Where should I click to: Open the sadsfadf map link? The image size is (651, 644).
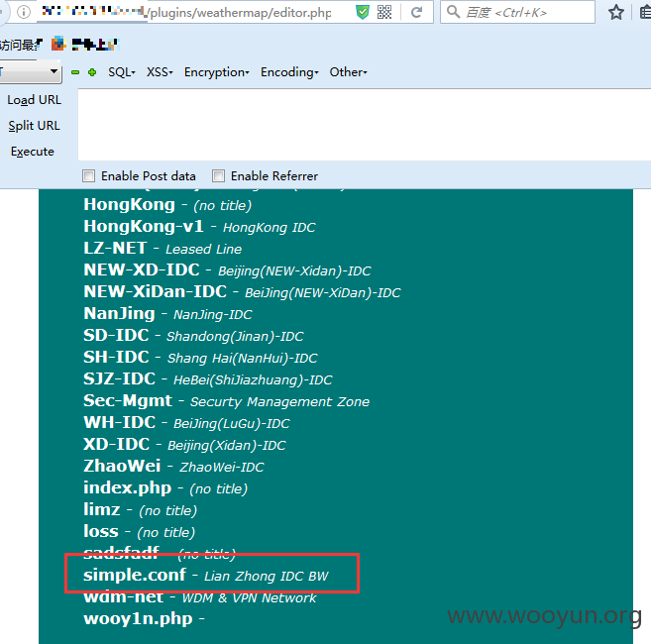tap(121, 552)
